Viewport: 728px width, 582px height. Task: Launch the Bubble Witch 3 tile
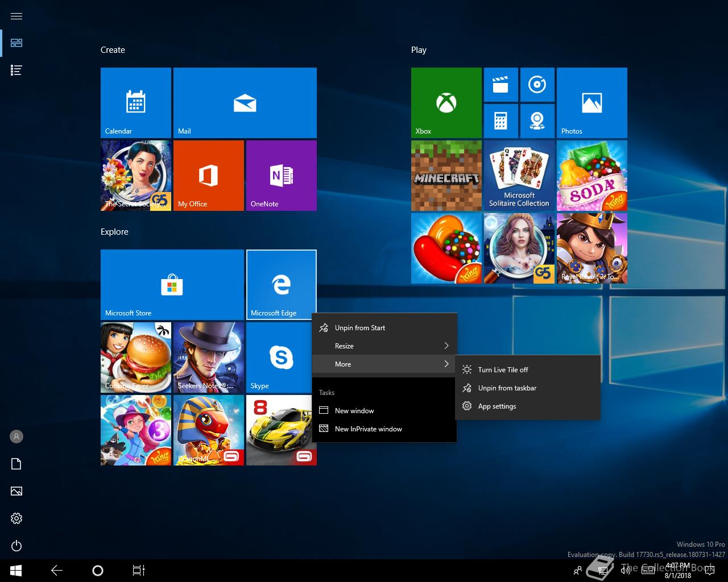[136, 430]
